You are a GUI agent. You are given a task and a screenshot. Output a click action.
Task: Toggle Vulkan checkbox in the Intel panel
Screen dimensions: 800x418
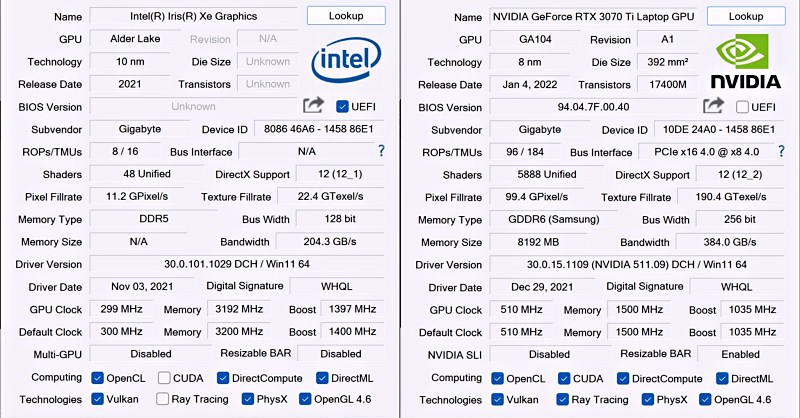tap(98, 399)
